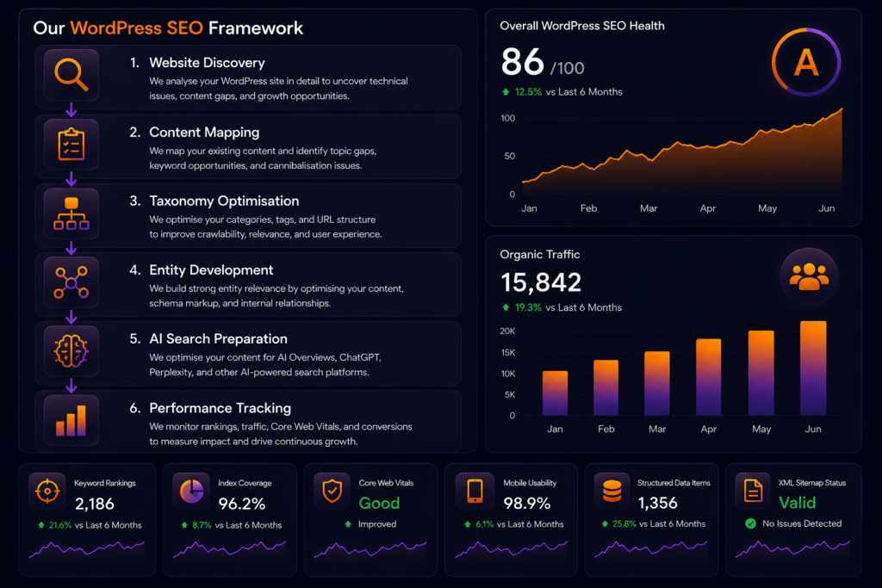Click the 15,842 organic traffic value

[x=541, y=282]
